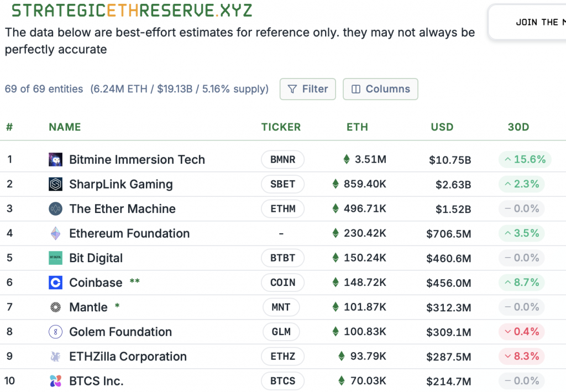Open the Filter dropdown
The height and width of the screenshot is (392, 566).
(307, 88)
